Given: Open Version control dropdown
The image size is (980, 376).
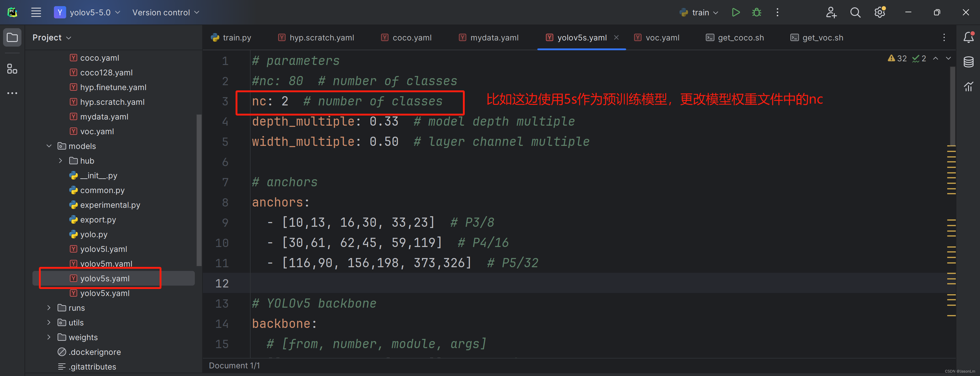Looking at the screenshot, I should click(166, 12).
